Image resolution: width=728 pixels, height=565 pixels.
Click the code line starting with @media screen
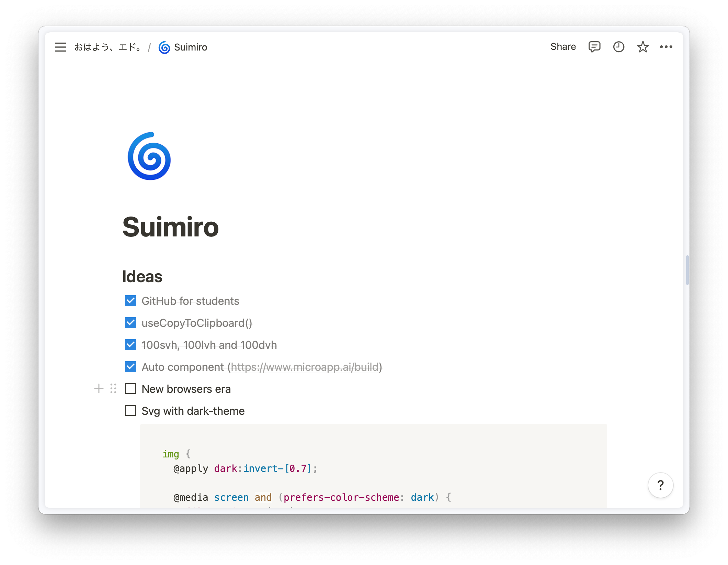[312, 497]
